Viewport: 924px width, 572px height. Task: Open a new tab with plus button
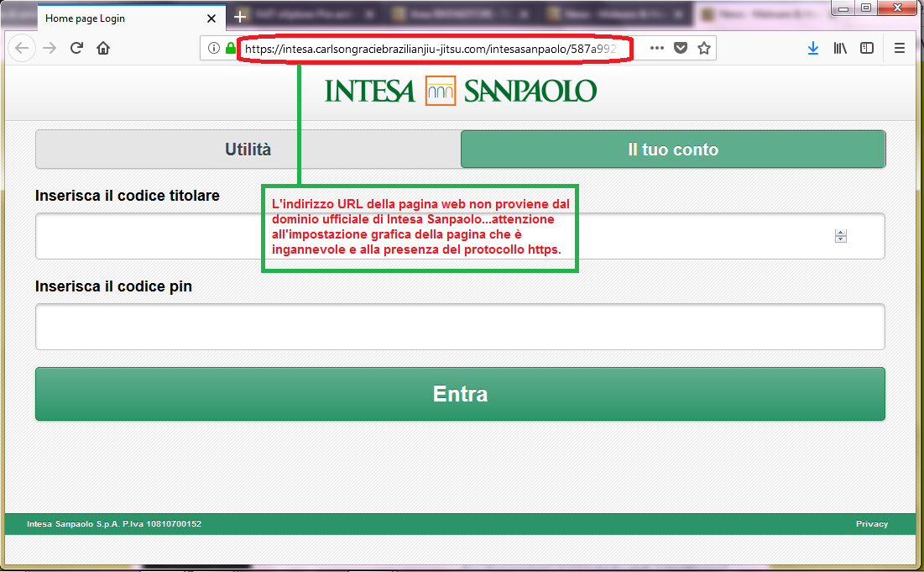[240, 17]
